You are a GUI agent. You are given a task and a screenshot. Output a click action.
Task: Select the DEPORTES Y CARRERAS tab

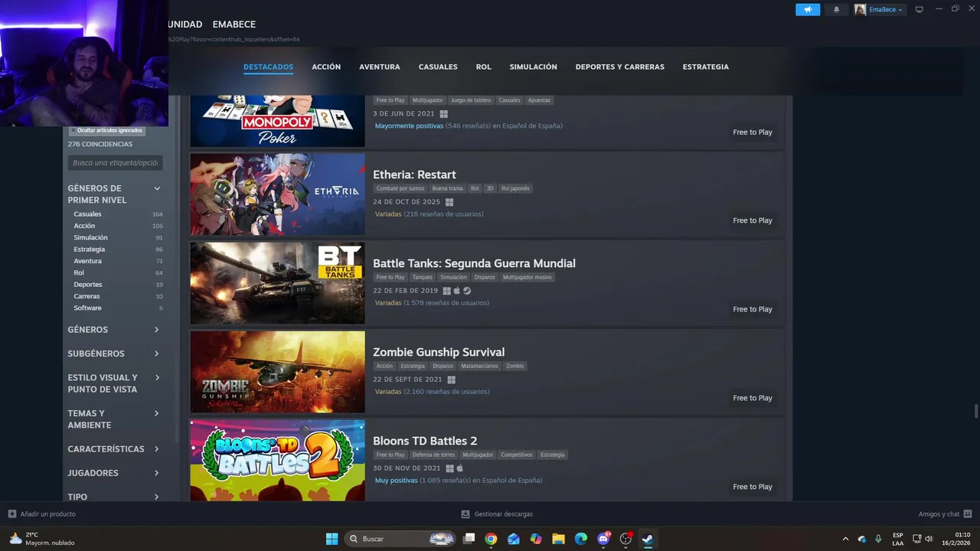pyautogui.click(x=620, y=67)
